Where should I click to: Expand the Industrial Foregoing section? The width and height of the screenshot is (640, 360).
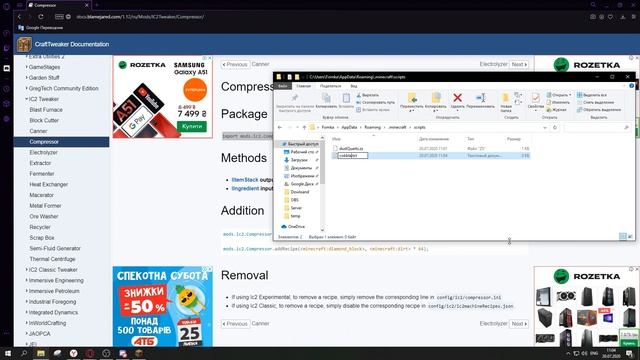(27, 302)
